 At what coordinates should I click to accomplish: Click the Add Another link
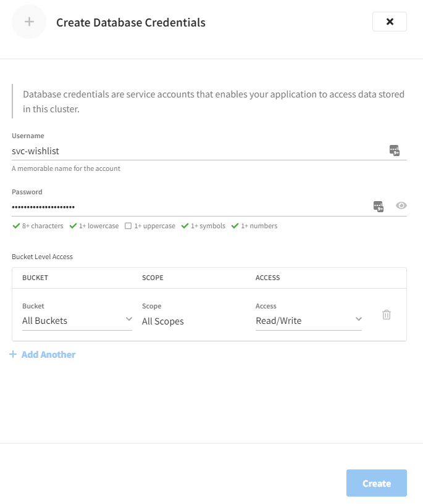pos(48,354)
